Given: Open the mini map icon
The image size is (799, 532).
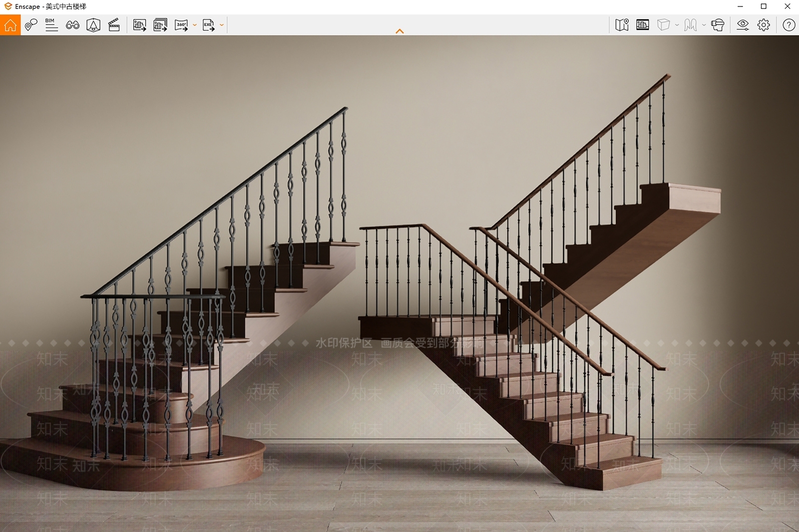Looking at the screenshot, I should coord(622,25).
